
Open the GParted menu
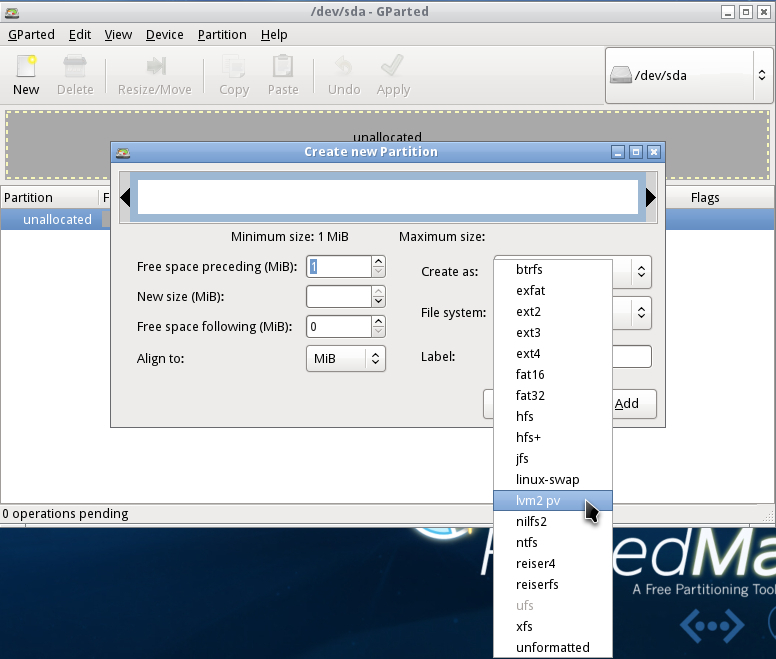pyautogui.click(x=31, y=35)
